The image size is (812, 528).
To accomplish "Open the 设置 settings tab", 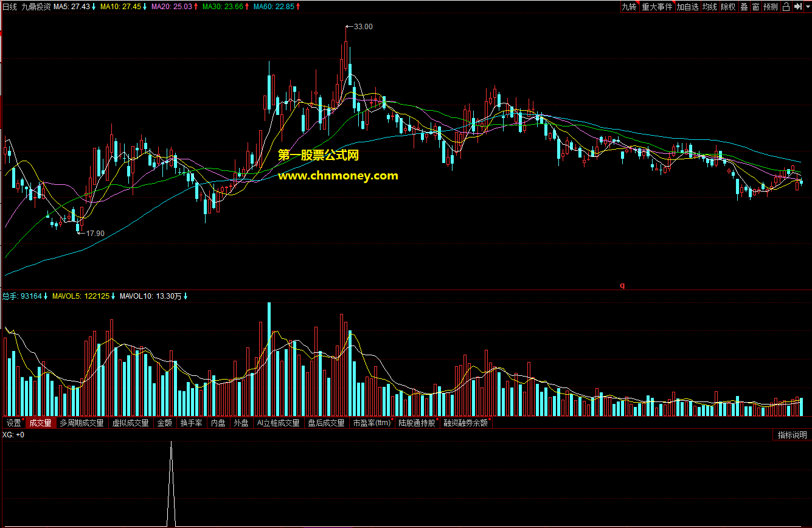I will coord(14,423).
